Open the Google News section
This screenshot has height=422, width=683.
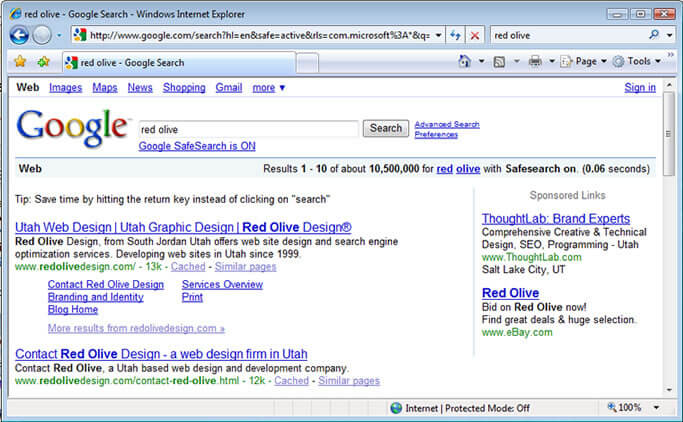(140, 88)
